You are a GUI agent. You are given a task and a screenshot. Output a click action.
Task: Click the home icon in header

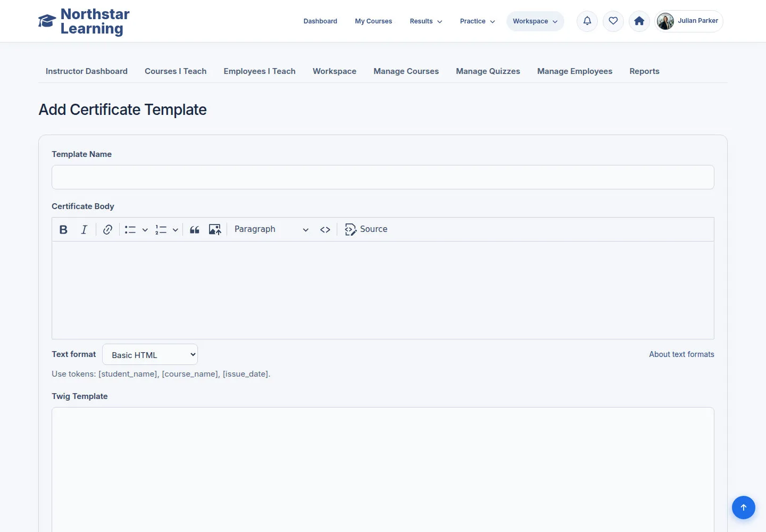click(x=639, y=21)
